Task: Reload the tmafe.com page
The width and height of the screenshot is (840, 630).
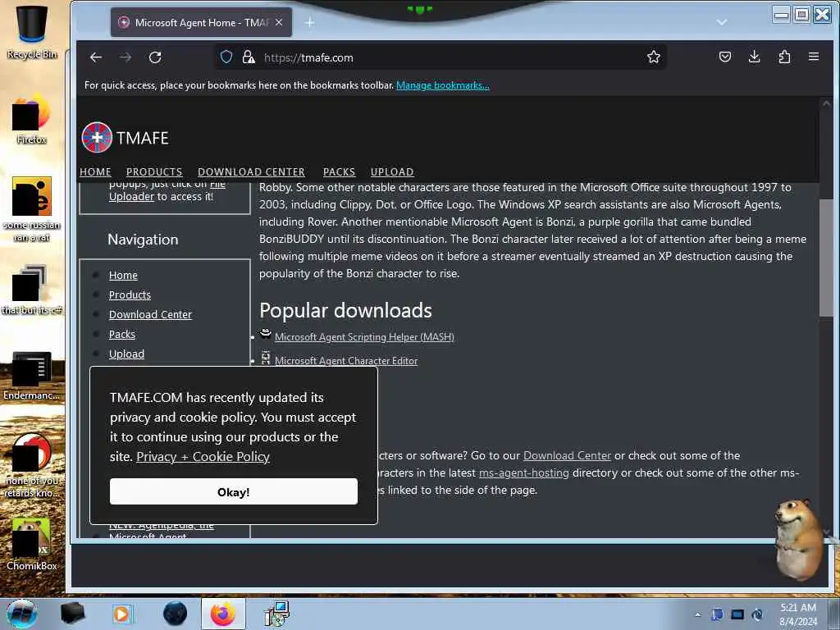Action: 155,57
